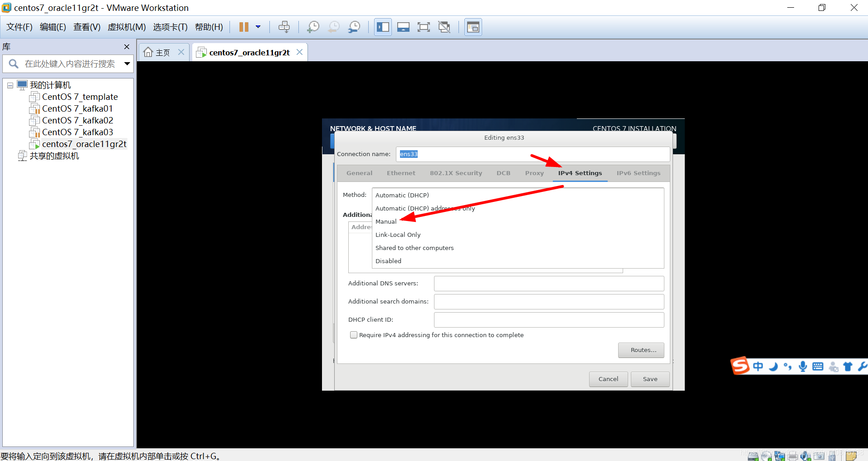Switch to Unity mode icon

[444, 27]
